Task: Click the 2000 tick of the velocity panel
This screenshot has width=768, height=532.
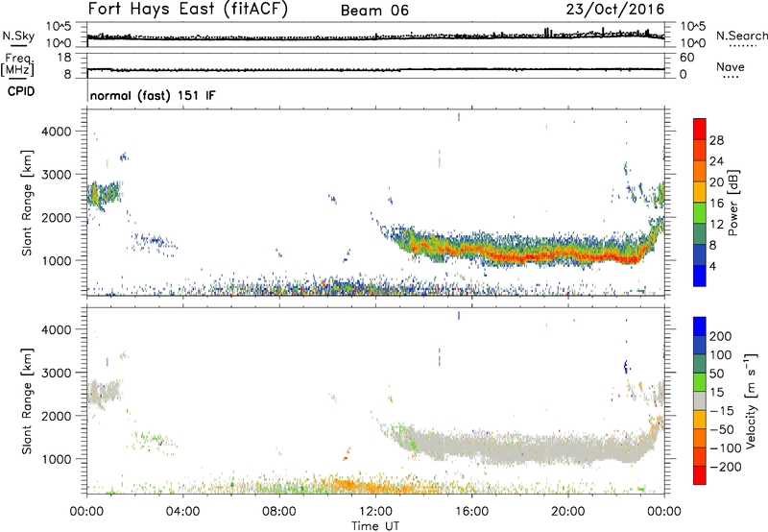Action: pos(56,416)
